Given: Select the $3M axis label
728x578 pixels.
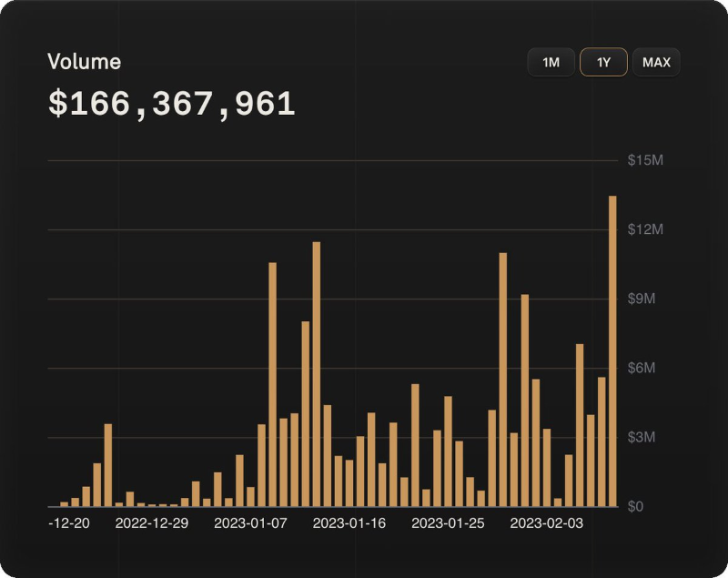Looking at the screenshot, I should tap(643, 438).
